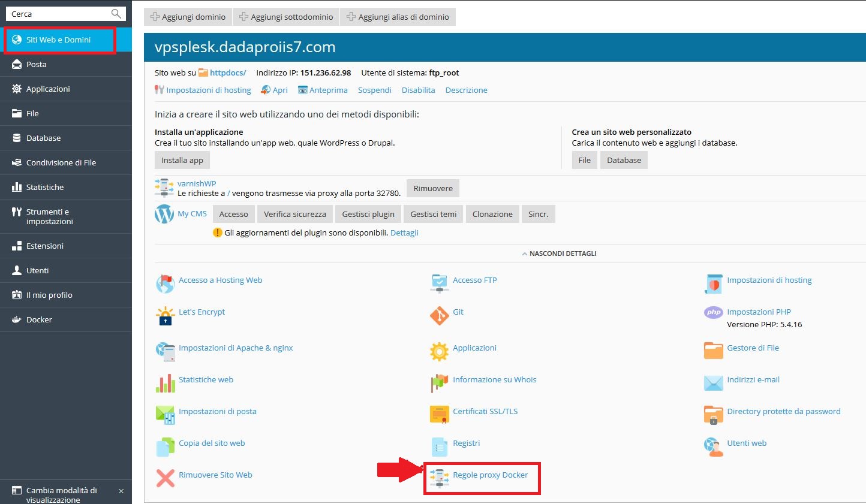Click the Rimuovere button for varnishWP
Image resolution: width=866 pixels, height=504 pixels.
click(x=433, y=188)
